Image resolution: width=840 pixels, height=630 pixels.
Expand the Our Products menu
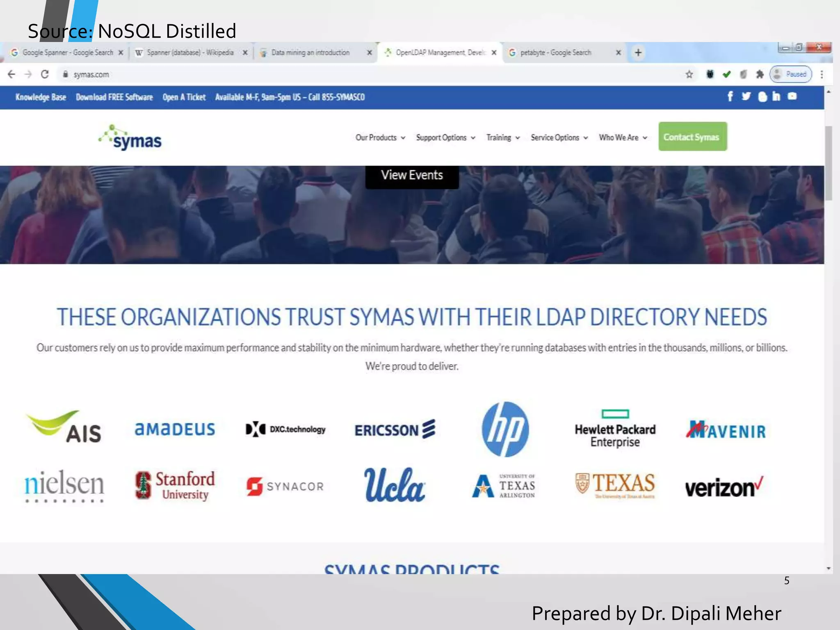point(380,137)
